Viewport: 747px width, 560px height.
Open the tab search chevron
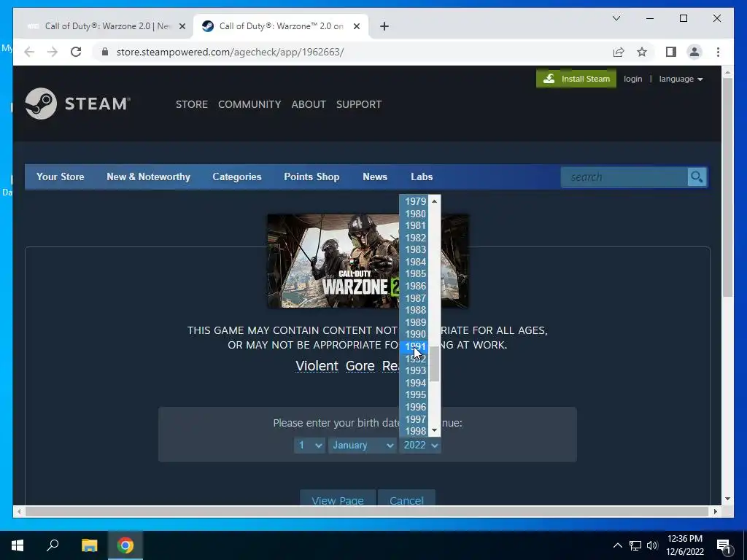pos(616,18)
